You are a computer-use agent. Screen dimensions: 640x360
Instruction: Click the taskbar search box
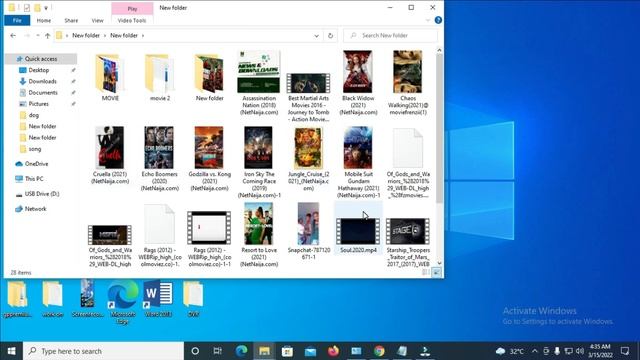[x=103, y=351]
